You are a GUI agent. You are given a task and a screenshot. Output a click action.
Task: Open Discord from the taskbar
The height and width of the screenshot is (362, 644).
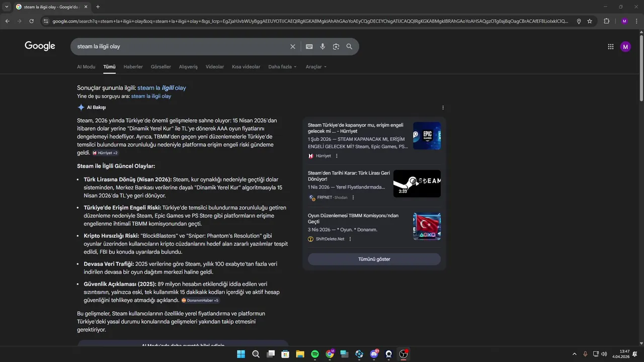point(374,354)
